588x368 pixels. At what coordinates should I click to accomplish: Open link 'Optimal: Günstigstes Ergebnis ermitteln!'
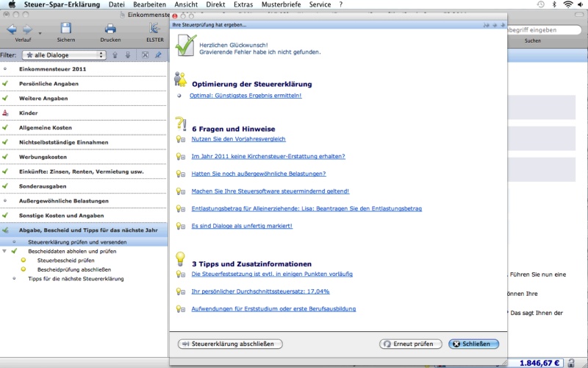(x=245, y=96)
